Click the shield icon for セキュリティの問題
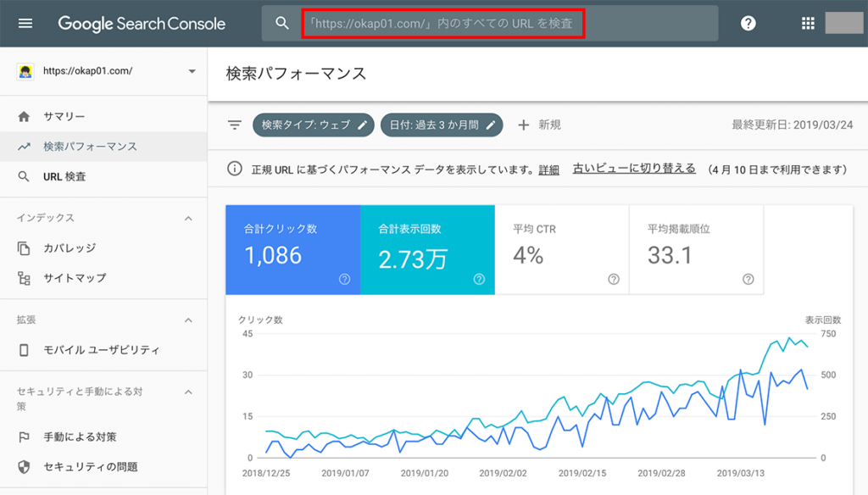This screenshot has width=868, height=495. [24, 467]
